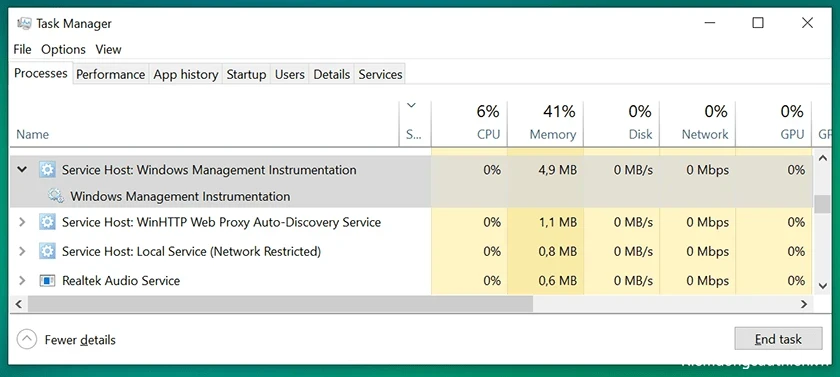Viewport: 840px width, 377px height.
Task: Collapse Service Host: Windows Management Instrumentation group
Action: (x=22, y=170)
